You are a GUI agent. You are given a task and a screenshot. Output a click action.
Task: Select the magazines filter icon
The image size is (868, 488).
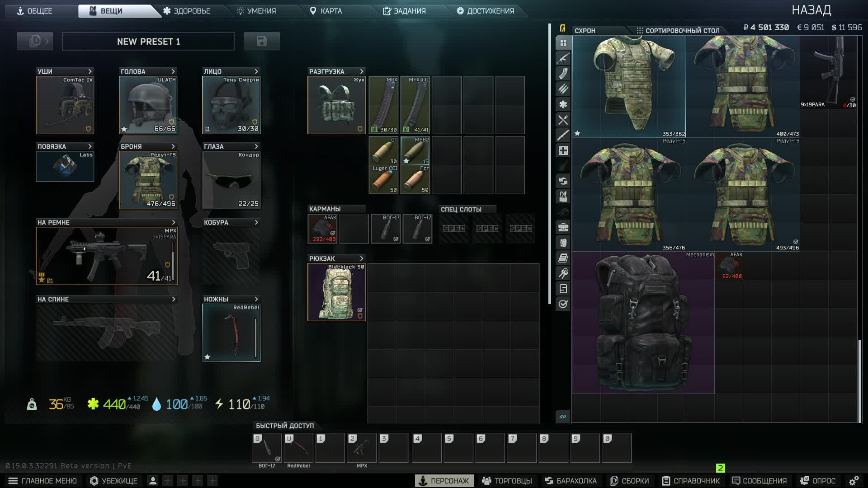click(562, 74)
